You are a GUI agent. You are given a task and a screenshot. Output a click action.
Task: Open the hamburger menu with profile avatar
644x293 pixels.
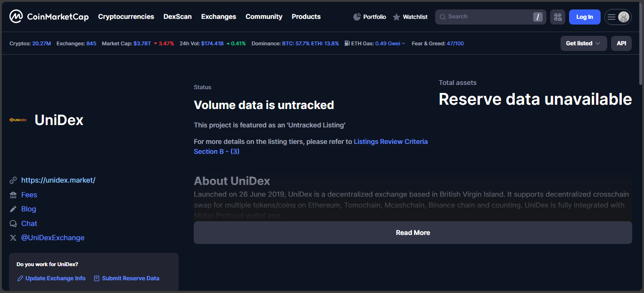618,17
